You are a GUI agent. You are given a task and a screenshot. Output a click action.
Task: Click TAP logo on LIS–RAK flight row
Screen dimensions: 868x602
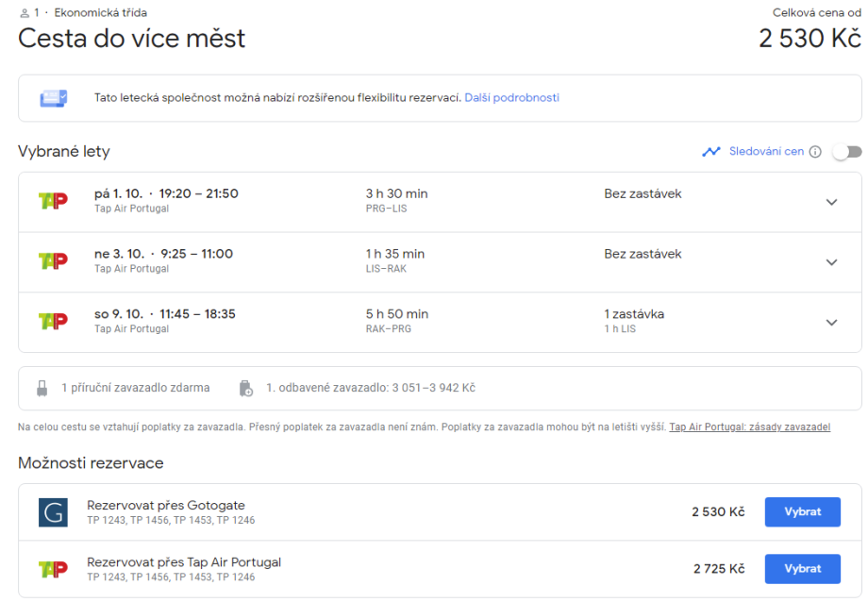[53, 261]
